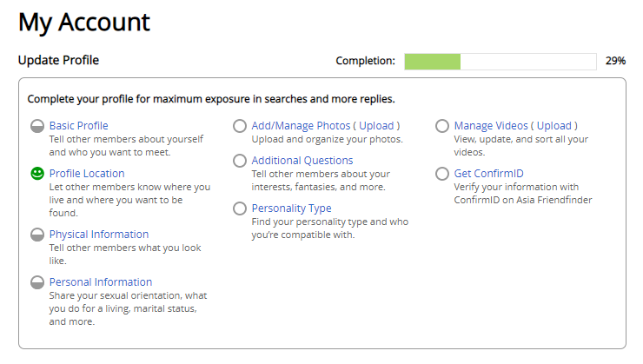Open the Personality Type link
This screenshot has height=364, width=643.
click(x=292, y=208)
